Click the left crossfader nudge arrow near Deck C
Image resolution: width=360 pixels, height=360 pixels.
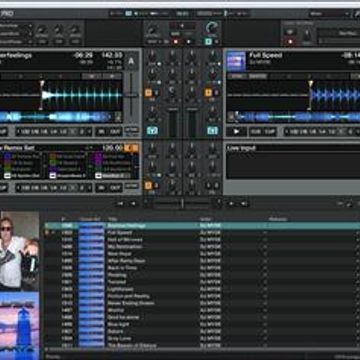(x=133, y=203)
